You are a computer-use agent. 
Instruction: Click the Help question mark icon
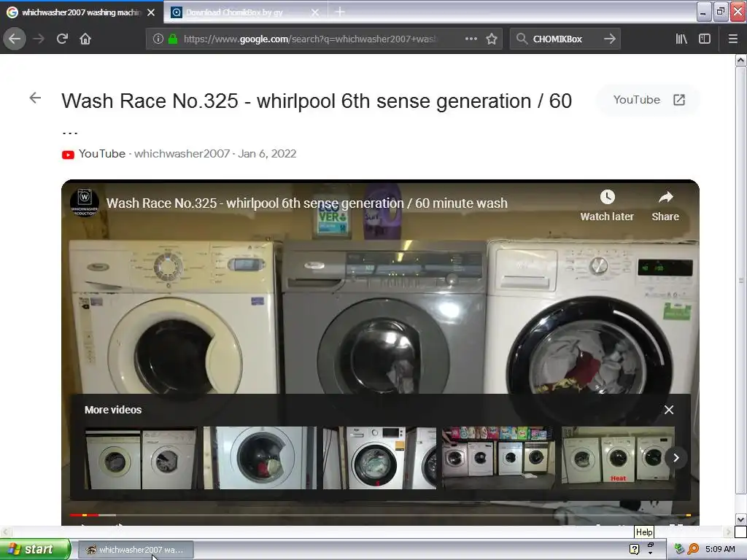tap(634, 549)
